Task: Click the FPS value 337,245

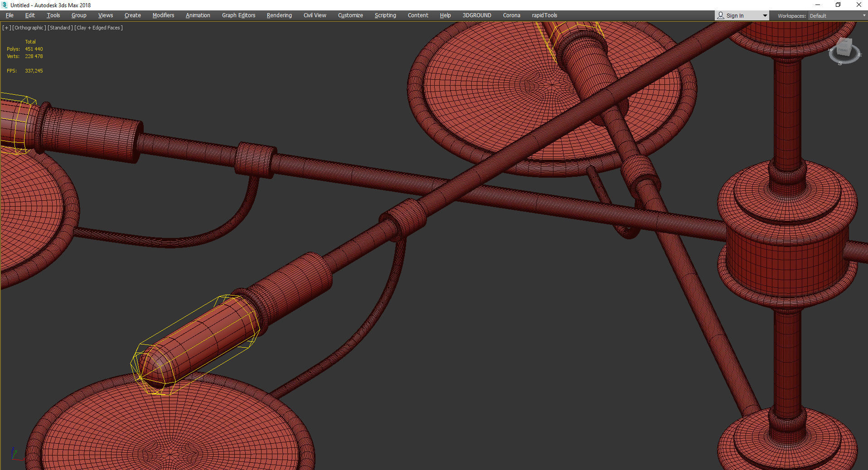Action: tap(34, 71)
